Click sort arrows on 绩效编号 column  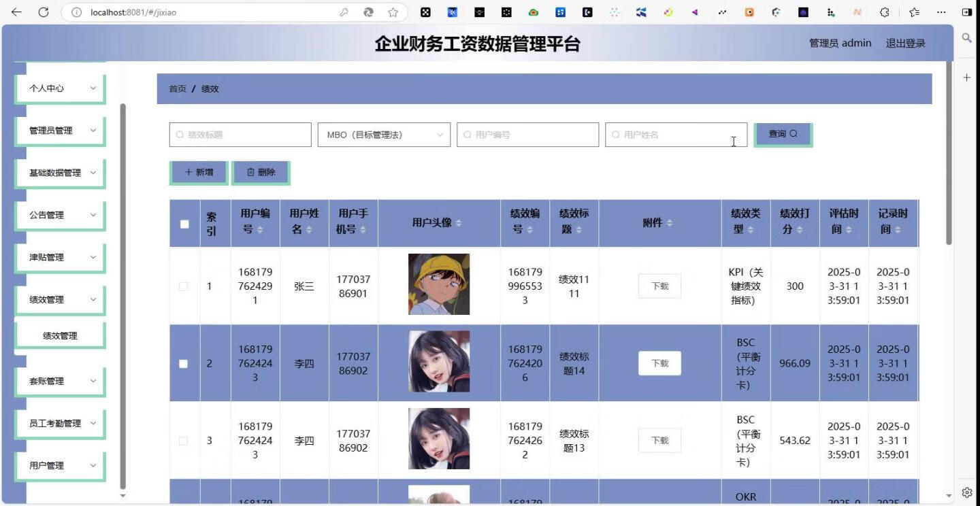pyautogui.click(x=529, y=230)
